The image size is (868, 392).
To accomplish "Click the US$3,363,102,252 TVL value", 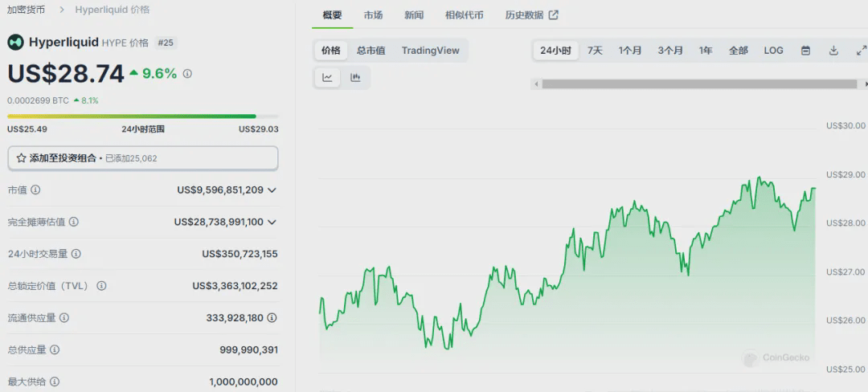I will point(235,286).
